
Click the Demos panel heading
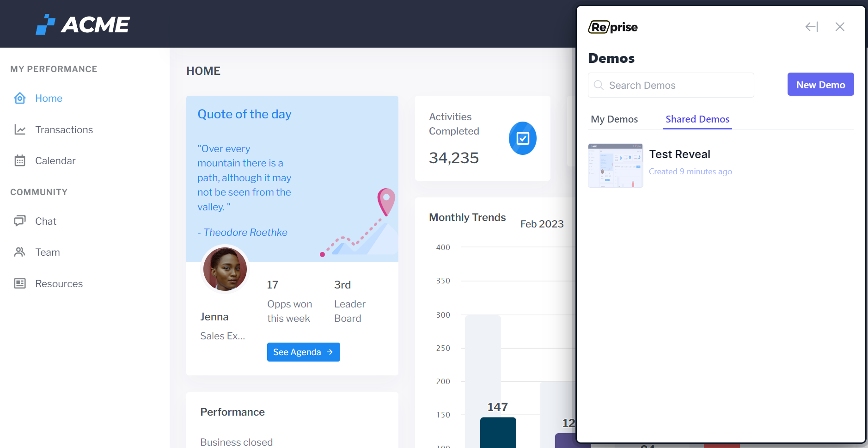(x=611, y=58)
